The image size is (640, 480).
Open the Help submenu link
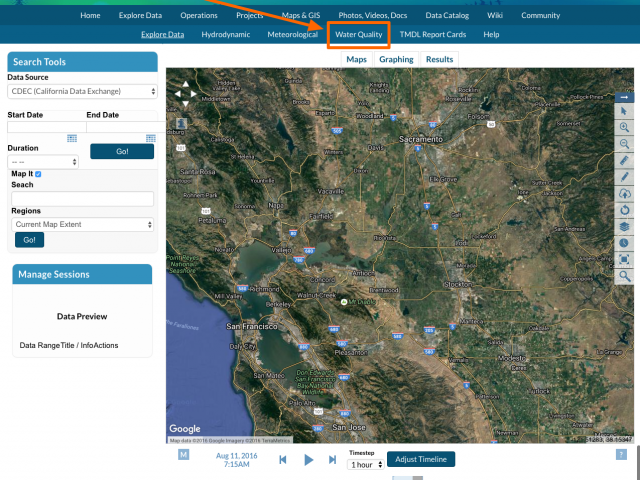click(x=491, y=35)
